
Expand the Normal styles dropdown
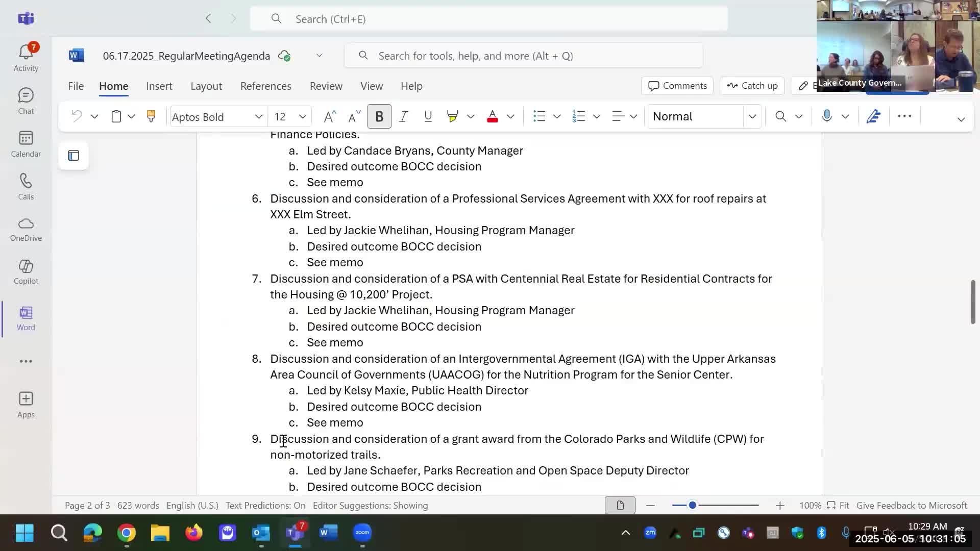(752, 116)
